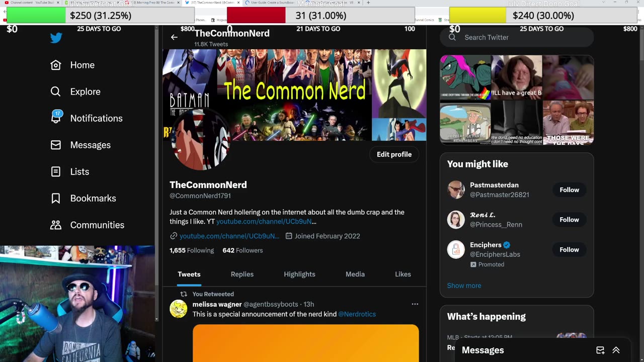Click the Edit profile button
The width and height of the screenshot is (644, 362).
[x=394, y=154]
